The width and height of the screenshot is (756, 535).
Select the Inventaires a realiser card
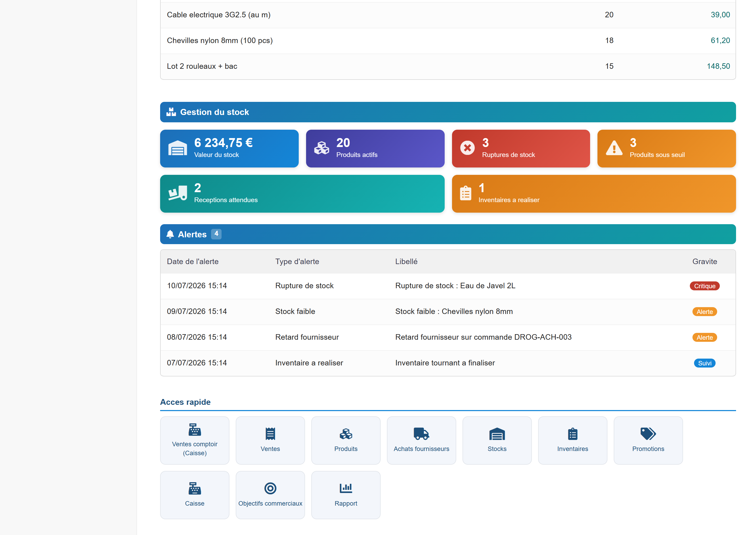[594, 194]
